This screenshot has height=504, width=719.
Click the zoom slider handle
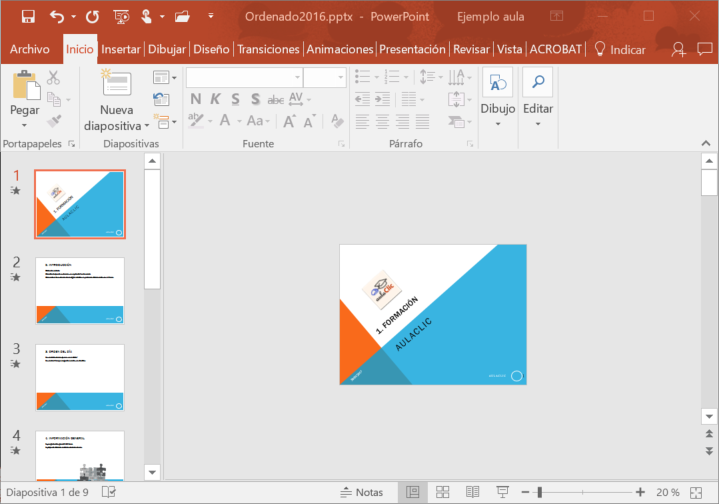click(x=540, y=493)
